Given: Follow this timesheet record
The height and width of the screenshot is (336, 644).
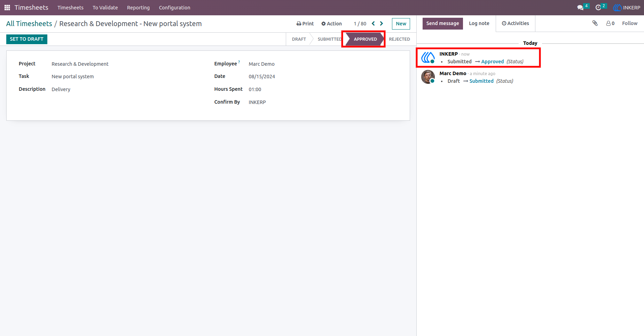Looking at the screenshot, I should pyautogui.click(x=630, y=23).
